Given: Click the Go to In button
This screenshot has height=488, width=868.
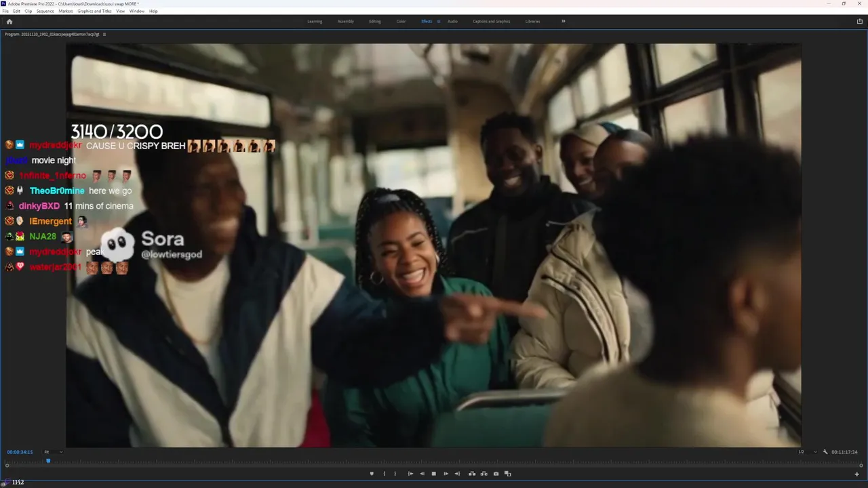Looking at the screenshot, I should [x=410, y=474].
